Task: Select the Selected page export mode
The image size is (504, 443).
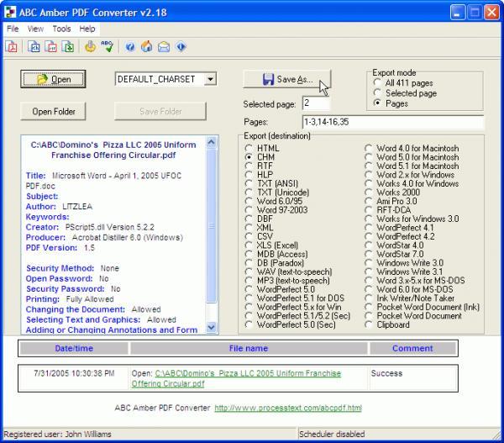Action: (x=405, y=93)
